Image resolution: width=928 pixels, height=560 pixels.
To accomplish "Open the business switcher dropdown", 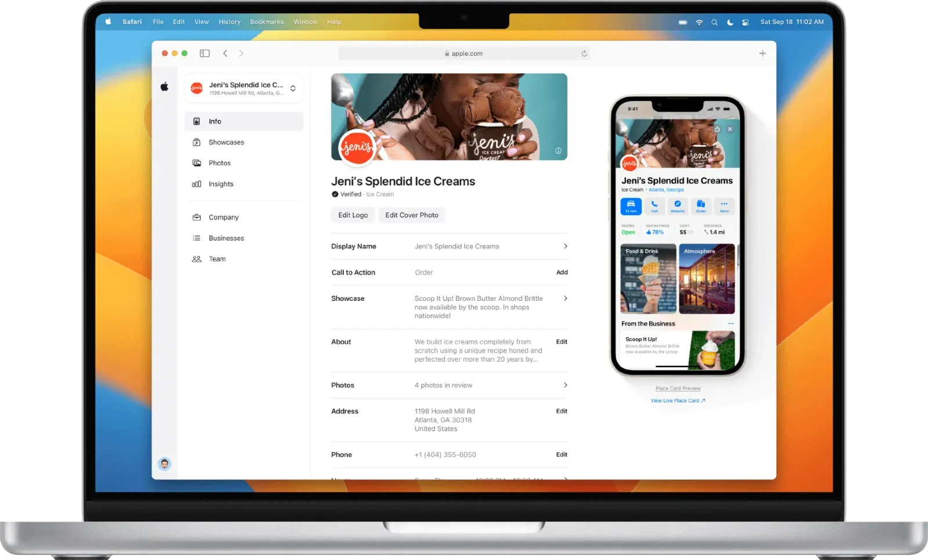I will pos(244,88).
